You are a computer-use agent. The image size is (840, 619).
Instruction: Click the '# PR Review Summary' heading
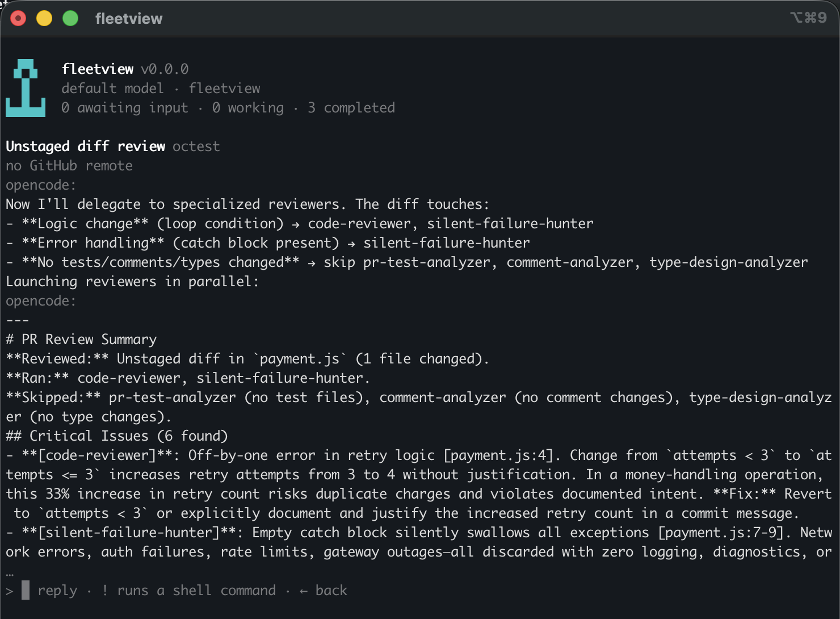81,340
